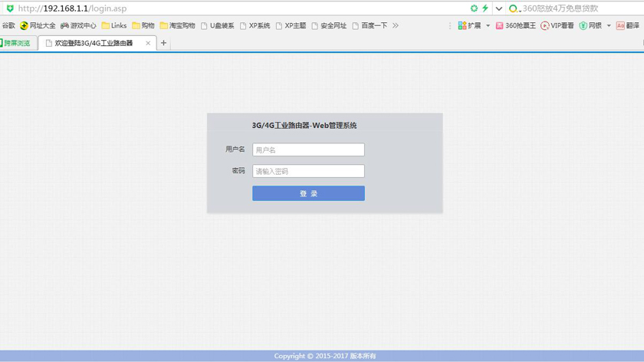Click the 用户名 username input field
This screenshot has height=362, width=644.
coord(308,150)
